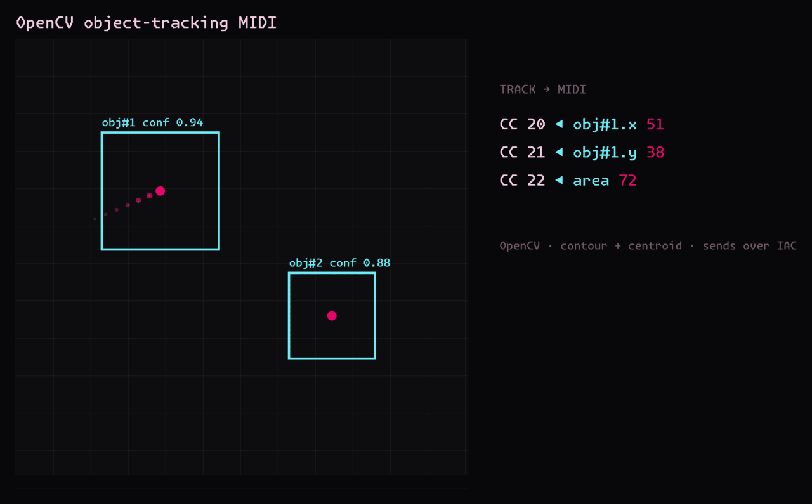Click the "sends over IAC" footer text

(750, 245)
